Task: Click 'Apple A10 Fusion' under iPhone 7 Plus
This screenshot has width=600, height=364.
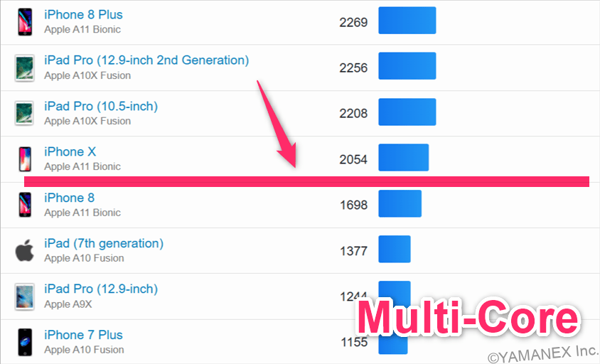Action: pyautogui.click(x=84, y=350)
